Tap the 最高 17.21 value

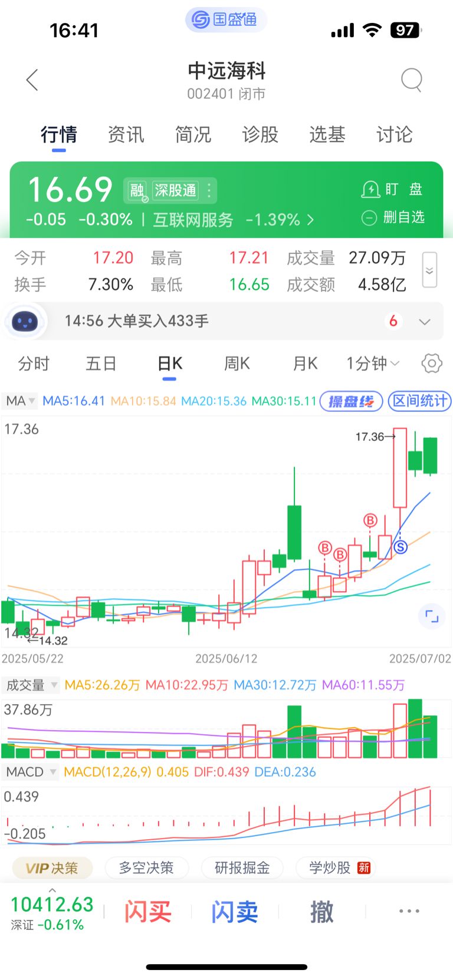[249, 258]
